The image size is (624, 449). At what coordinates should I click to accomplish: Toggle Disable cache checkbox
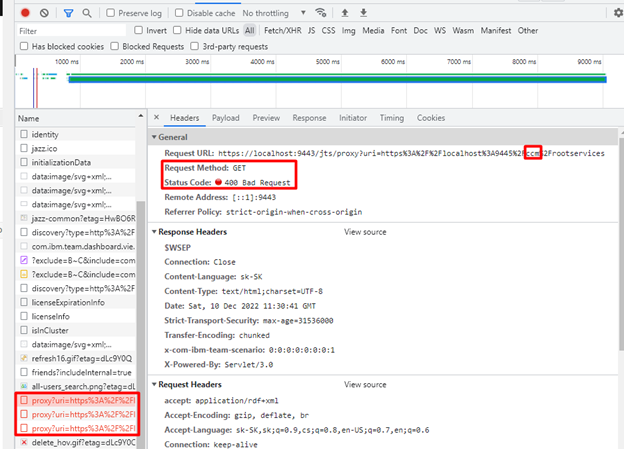(179, 13)
